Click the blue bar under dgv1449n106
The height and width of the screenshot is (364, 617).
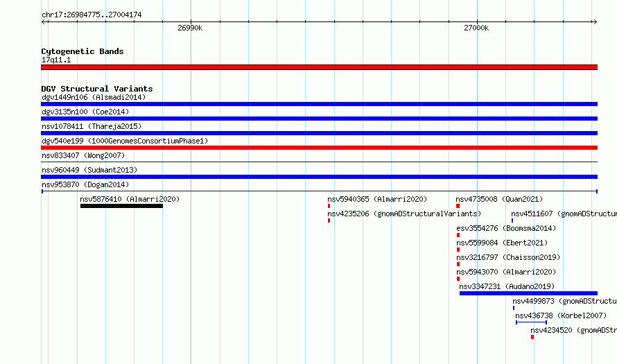coord(319,104)
